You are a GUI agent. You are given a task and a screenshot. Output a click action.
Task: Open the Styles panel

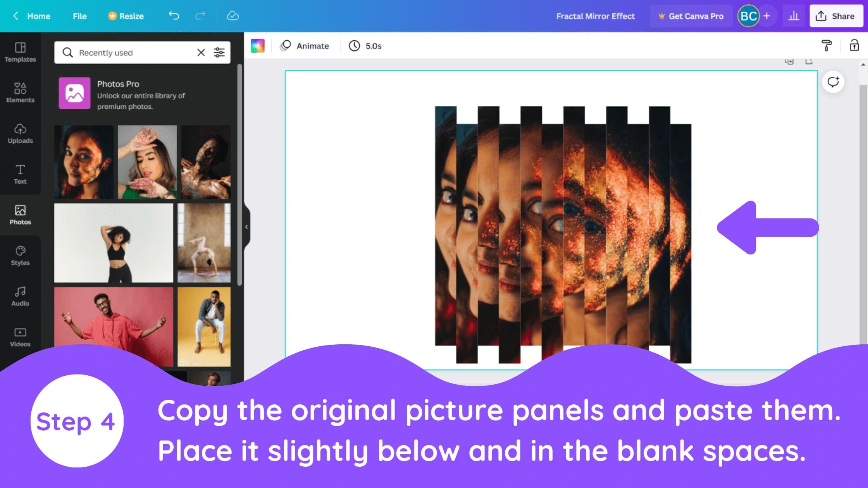[20, 256]
